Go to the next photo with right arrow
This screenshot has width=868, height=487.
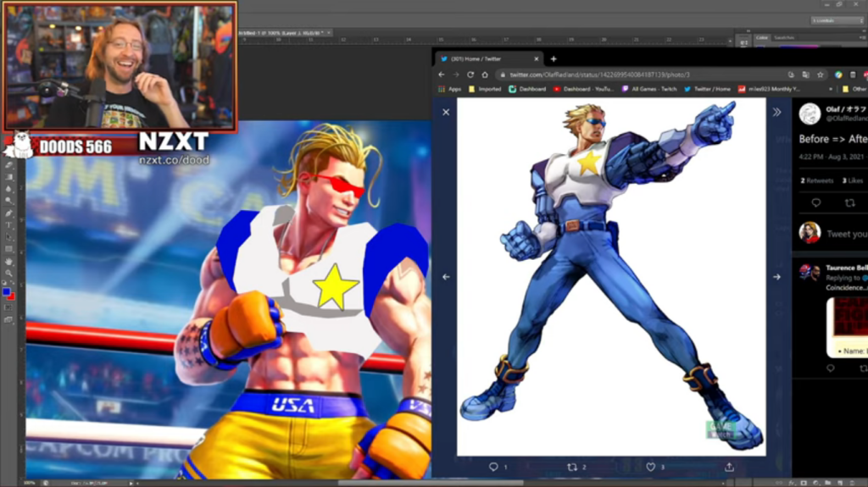pyautogui.click(x=776, y=277)
